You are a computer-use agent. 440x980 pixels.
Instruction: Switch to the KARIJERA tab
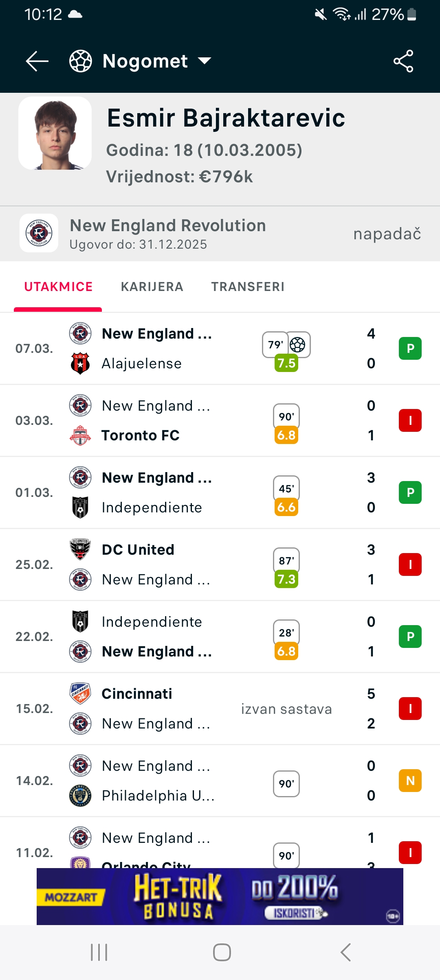coord(152,287)
